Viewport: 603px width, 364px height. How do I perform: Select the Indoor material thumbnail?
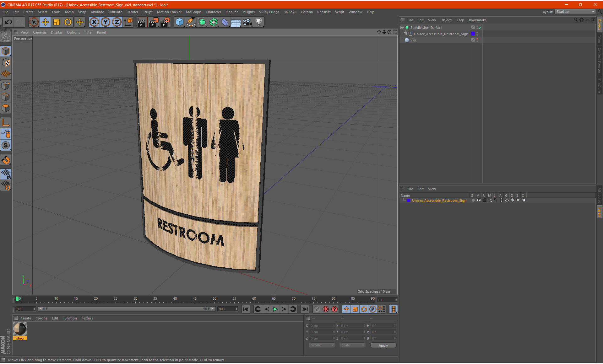tap(20, 329)
